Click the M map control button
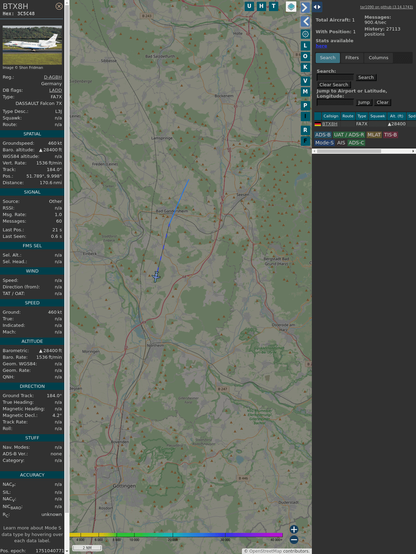The width and height of the screenshot is (416, 554). click(x=305, y=92)
